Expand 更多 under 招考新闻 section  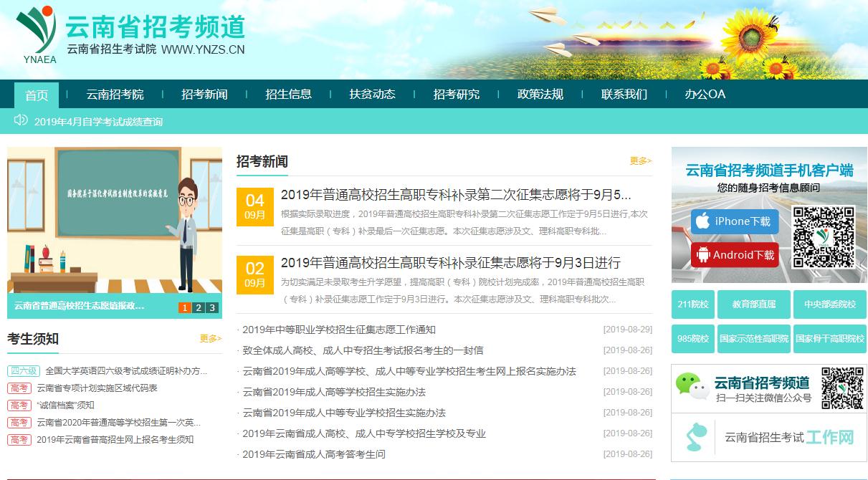640,161
